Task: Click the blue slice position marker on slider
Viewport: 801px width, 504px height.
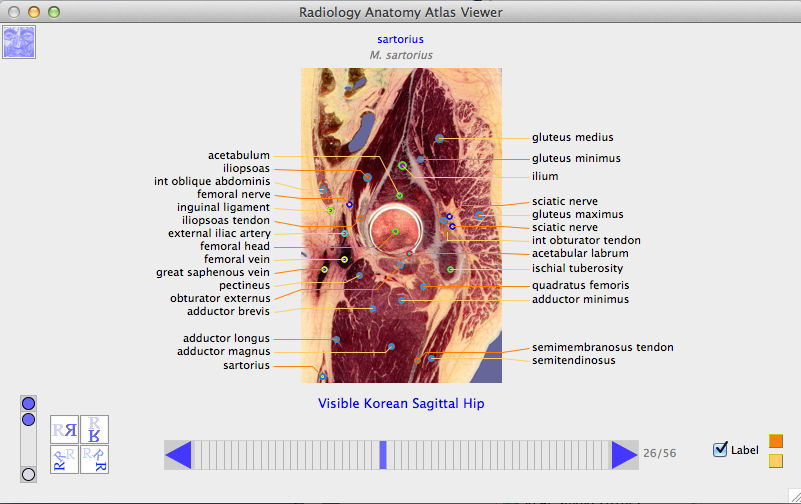Action: click(383, 455)
